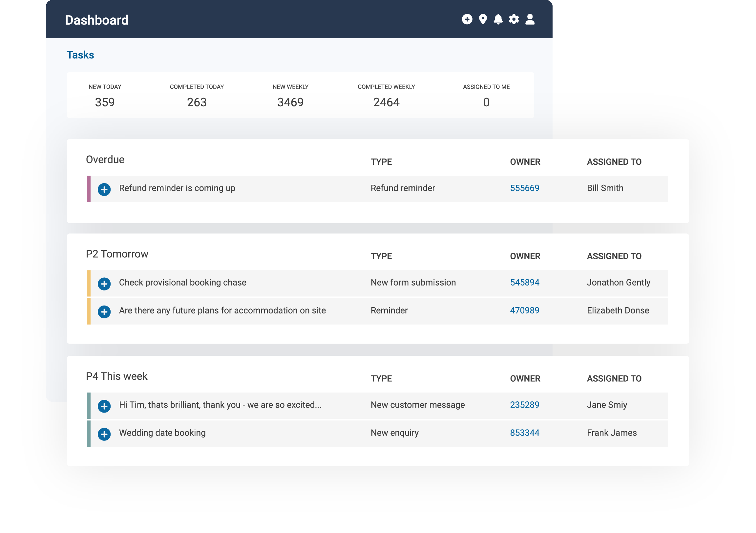Click TYPE column header in Overdue table
Viewport: 756px width, 533px height.
(x=381, y=162)
